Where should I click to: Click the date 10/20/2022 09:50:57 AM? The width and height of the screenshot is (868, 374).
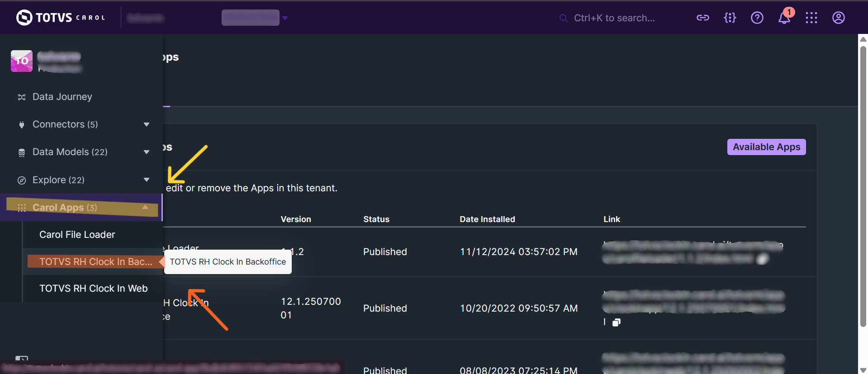click(519, 308)
